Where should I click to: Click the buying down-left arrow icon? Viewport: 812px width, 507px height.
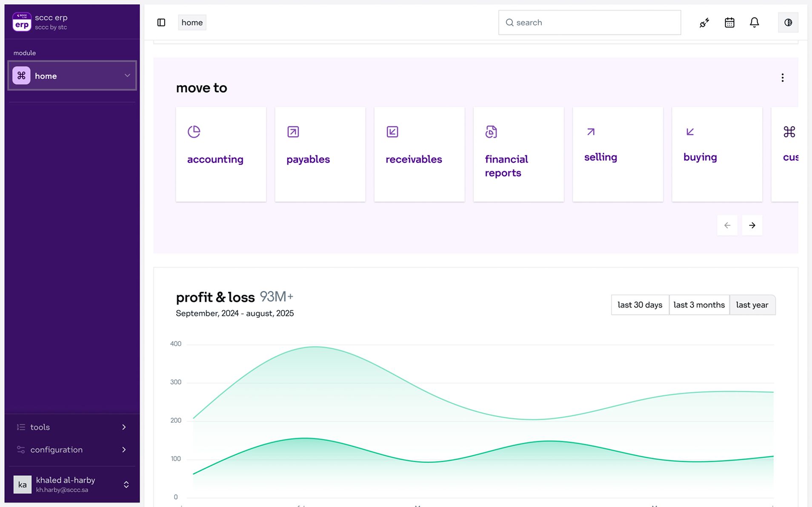690,132
